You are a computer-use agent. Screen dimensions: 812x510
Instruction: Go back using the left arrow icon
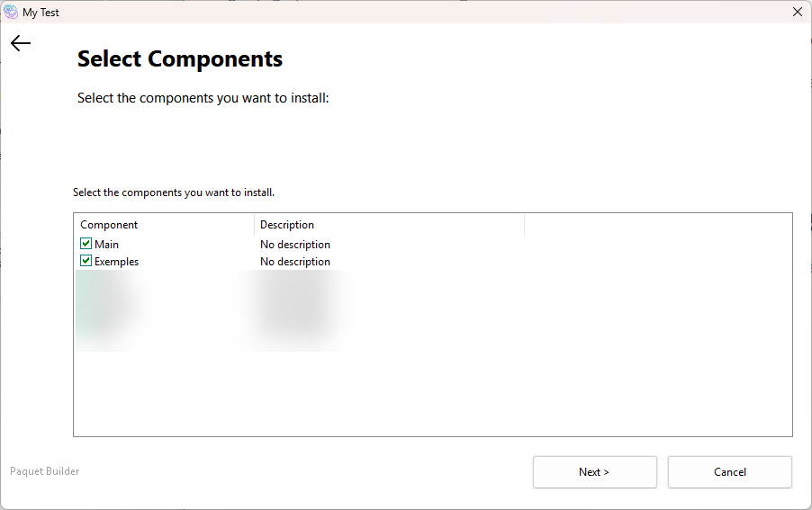click(x=21, y=43)
